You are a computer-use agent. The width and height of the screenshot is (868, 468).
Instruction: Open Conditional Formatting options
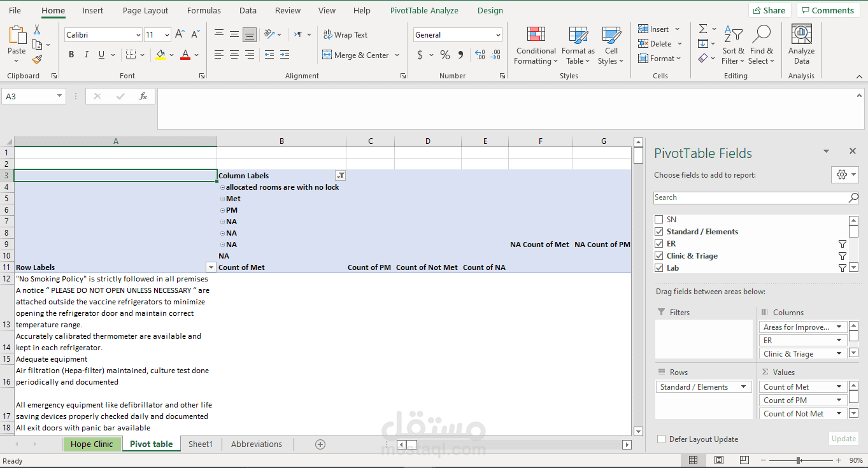536,45
